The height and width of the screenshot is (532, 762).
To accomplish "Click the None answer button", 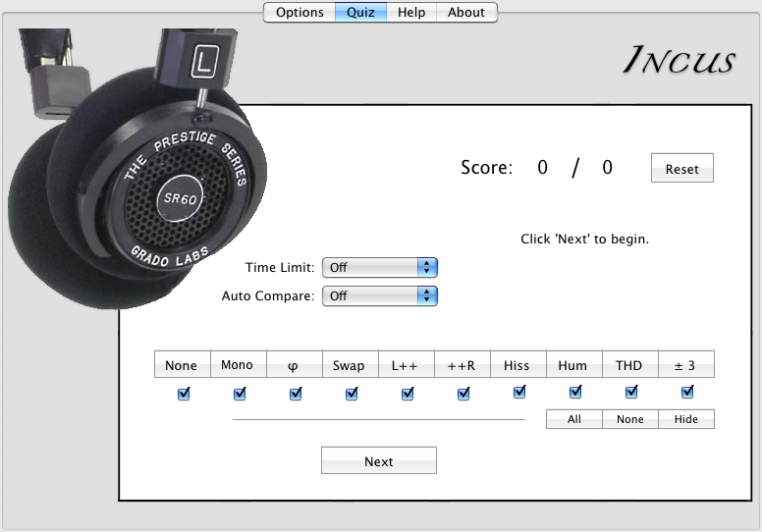I will point(183,364).
